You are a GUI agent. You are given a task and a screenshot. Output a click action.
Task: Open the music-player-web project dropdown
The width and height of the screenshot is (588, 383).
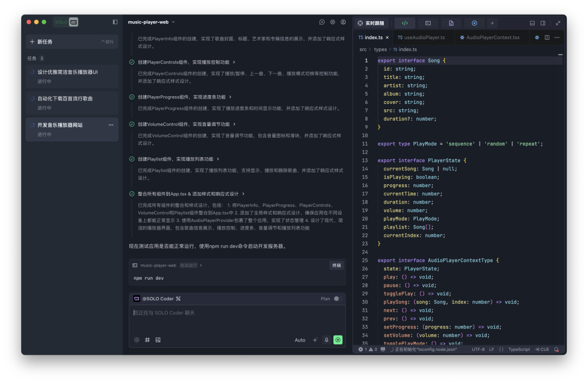[151, 22]
